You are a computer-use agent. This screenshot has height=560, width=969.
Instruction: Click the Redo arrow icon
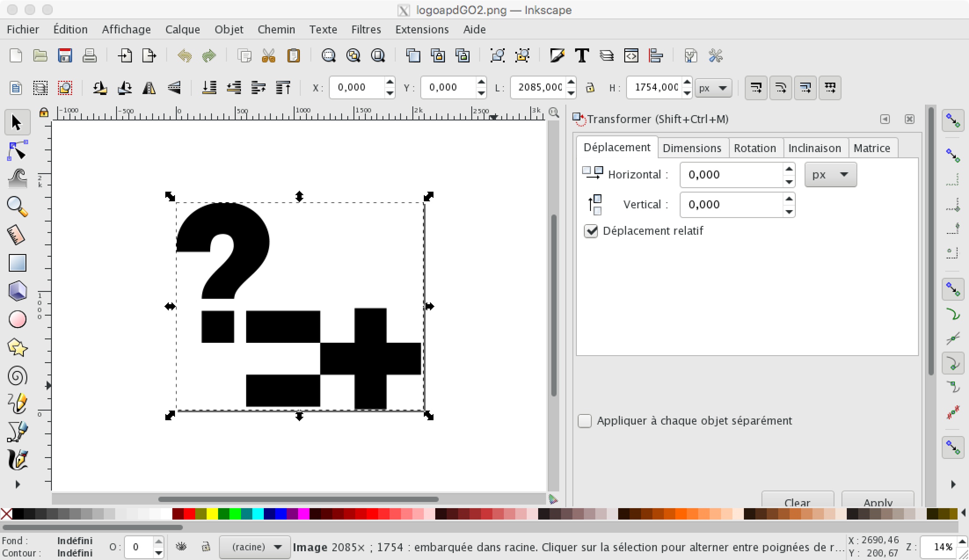click(x=209, y=56)
